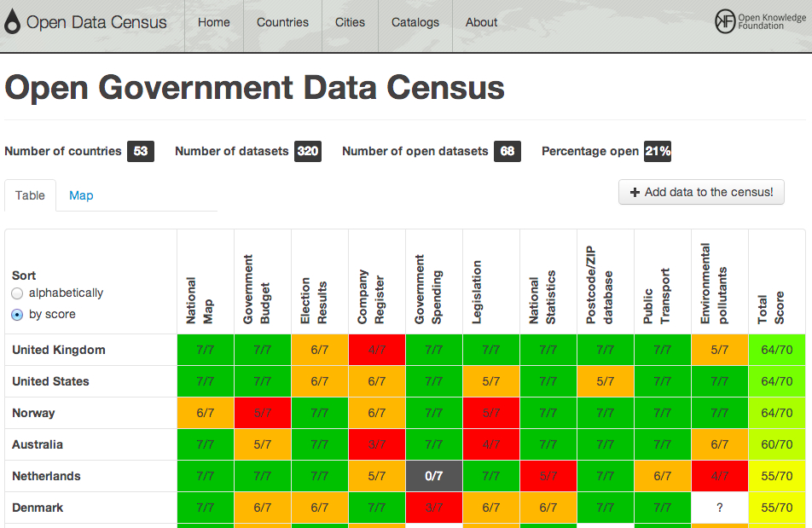Click United Kingdom's red Company Register 4/7 cell
Viewport: 812px width, 528px height.
click(x=377, y=350)
